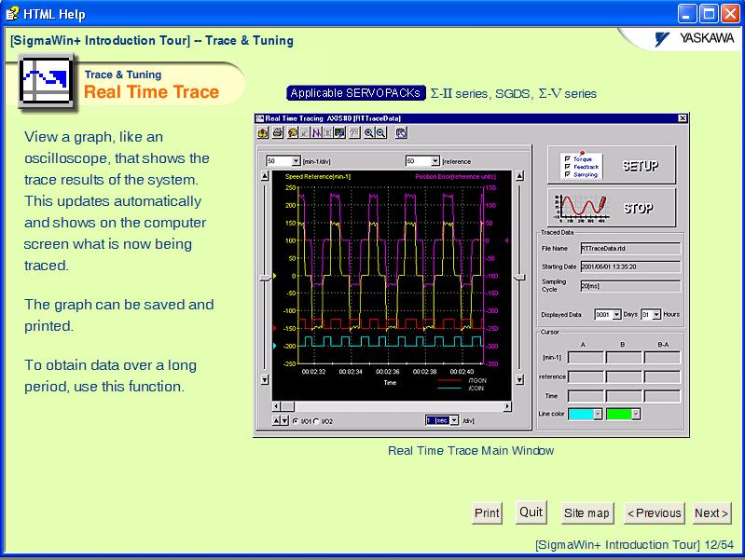Click the SETUP button
745x560 pixels.
pyautogui.click(x=612, y=165)
